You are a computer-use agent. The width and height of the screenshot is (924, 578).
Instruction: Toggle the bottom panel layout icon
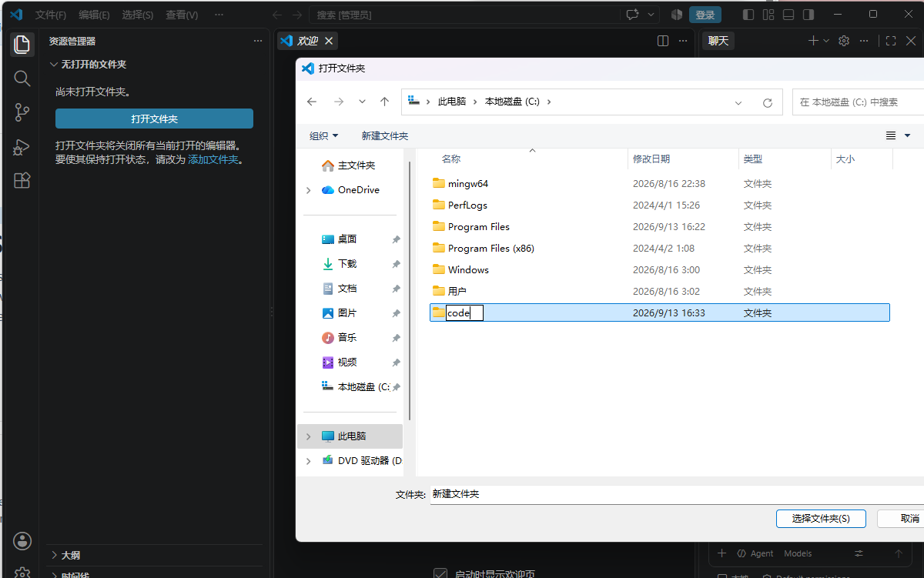tap(788, 15)
